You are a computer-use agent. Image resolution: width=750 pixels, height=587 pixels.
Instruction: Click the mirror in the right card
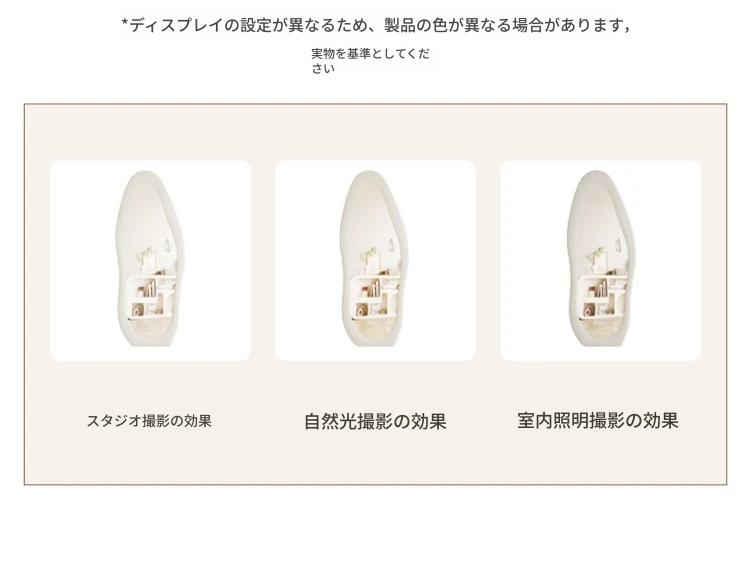click(600, 258)
